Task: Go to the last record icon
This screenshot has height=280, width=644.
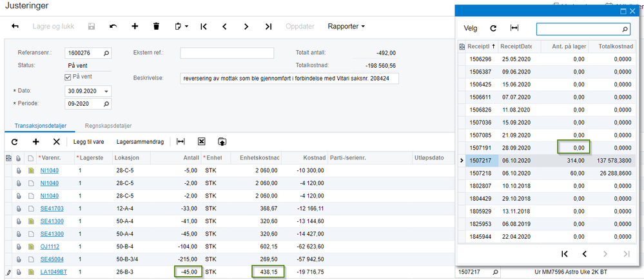Action: coord(268,26)
